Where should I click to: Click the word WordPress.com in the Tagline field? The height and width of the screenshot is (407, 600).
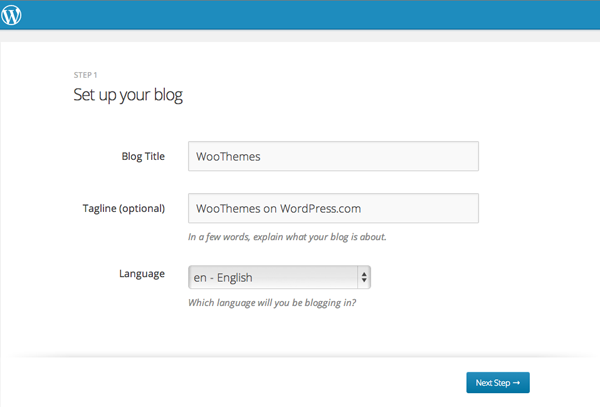320,208
